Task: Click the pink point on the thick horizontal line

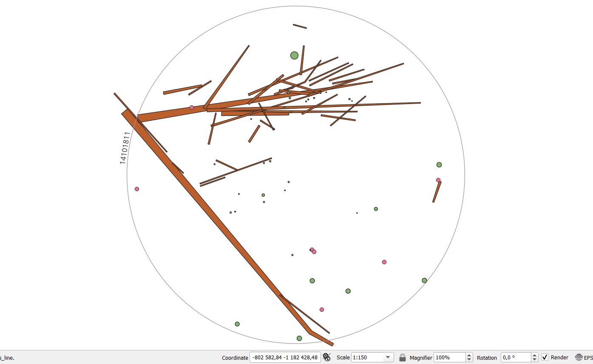Action: pyautogui.click(x=192, y=107)
